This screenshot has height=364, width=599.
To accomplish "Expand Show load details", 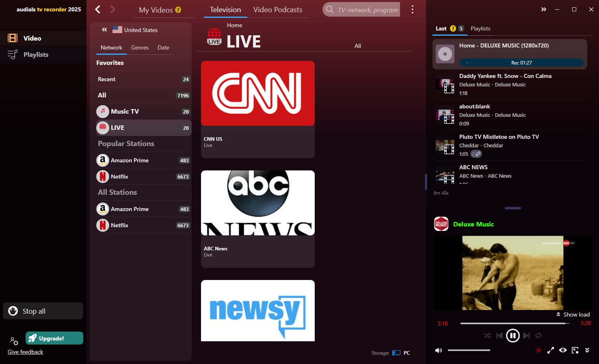I will [573, 314].
